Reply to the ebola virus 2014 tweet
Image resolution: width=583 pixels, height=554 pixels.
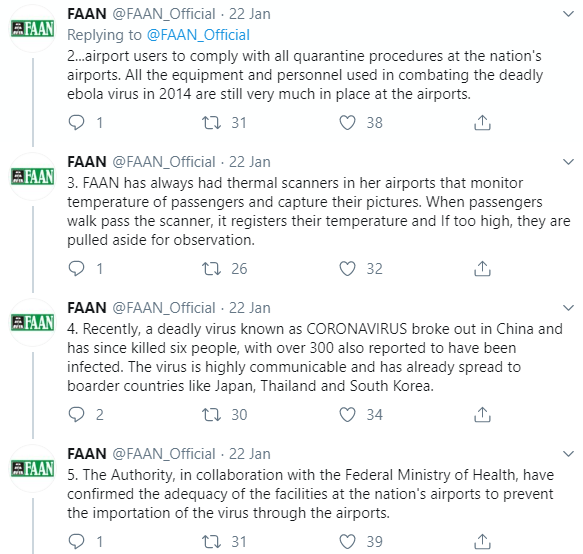(x=77, y=122)
